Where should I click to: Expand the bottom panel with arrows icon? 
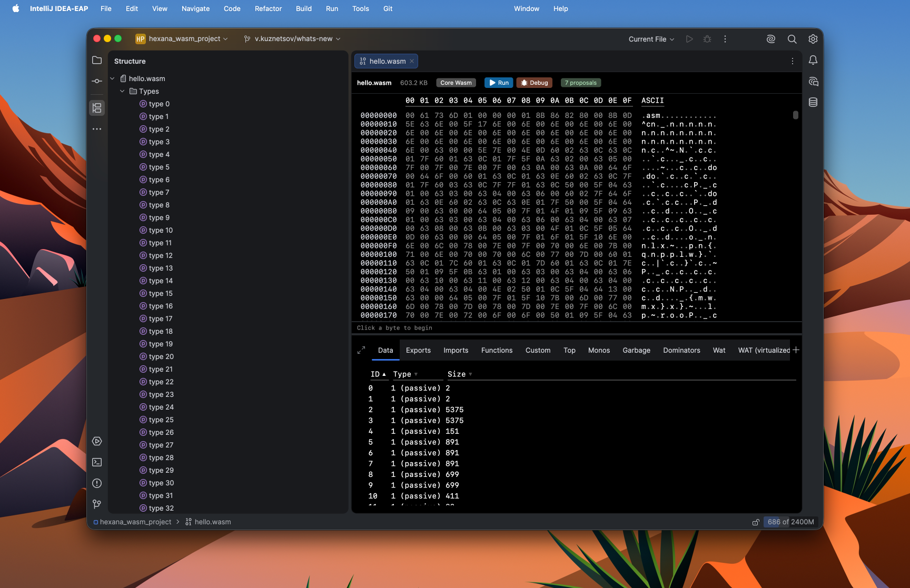click(x=361, y=350)
